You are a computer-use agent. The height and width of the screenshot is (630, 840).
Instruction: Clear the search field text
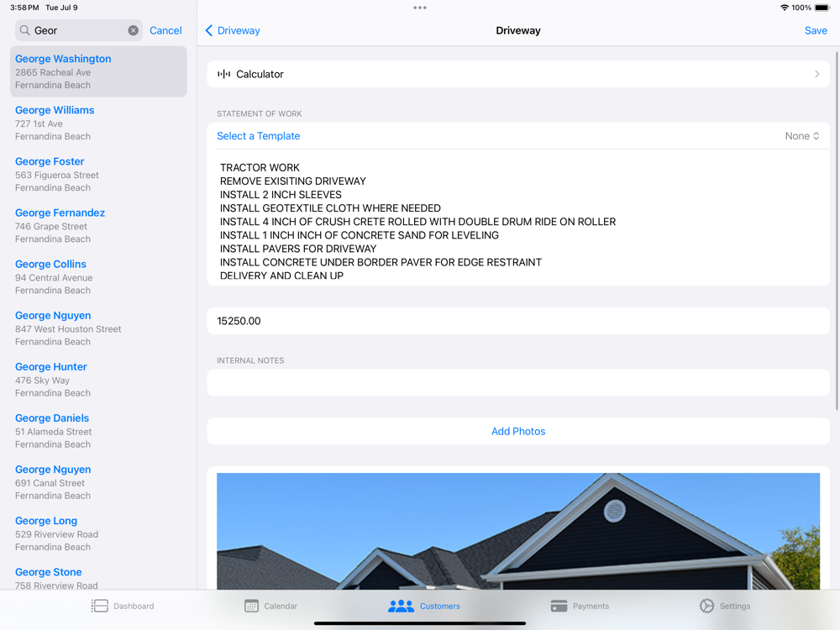[x=134, y=30]
